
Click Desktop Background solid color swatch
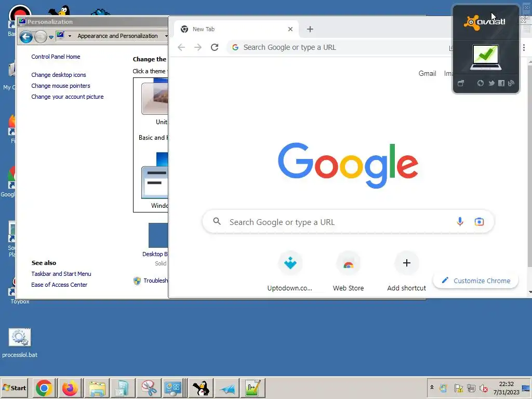[x=158, y=235]
